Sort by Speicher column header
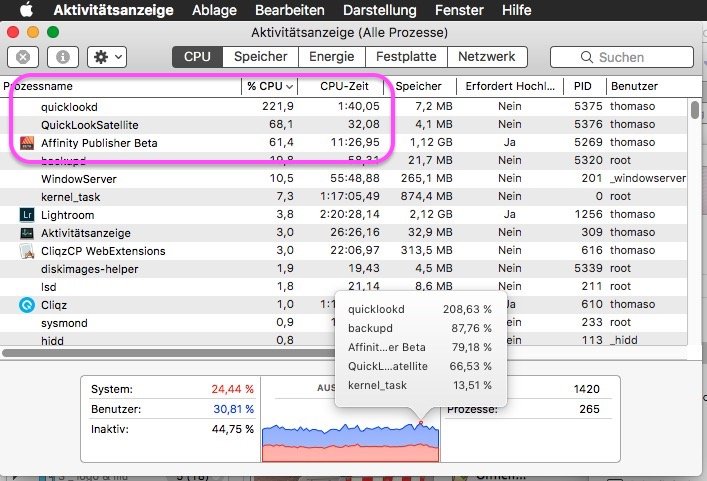The image size is (707, 481). 418,86
